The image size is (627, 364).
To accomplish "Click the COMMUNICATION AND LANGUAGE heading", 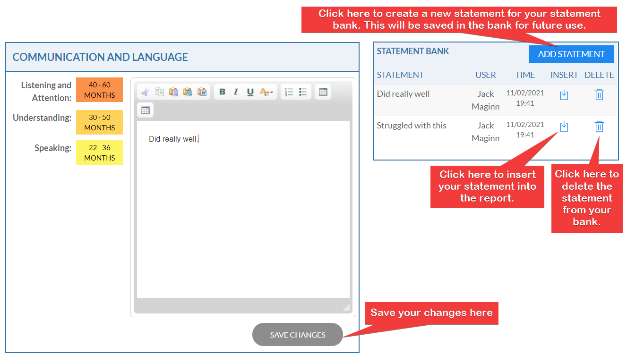I will pyautogui.click(x=100, y=57).
